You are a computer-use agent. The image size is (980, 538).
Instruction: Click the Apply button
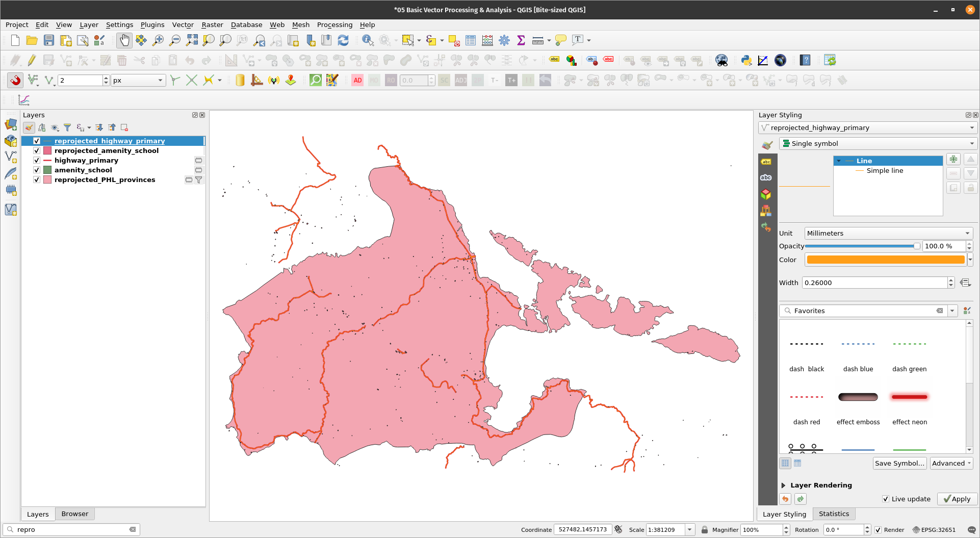pos(957,499)
